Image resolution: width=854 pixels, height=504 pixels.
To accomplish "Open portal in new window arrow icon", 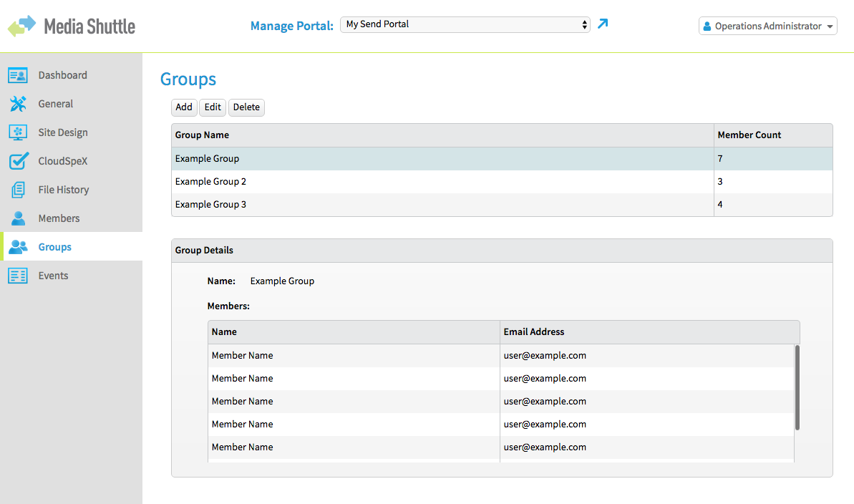I will pyautogui.click(x=602, y=24).
